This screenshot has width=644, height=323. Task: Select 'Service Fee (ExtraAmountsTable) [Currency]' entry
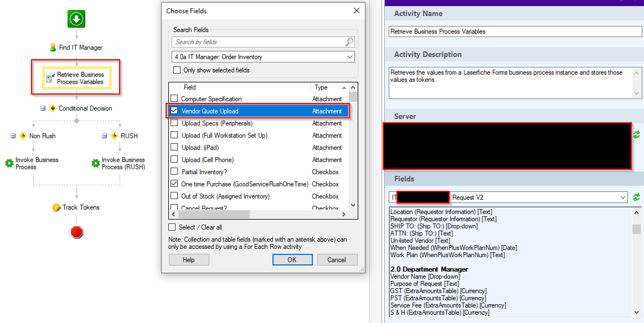click(x=448, y=305)
